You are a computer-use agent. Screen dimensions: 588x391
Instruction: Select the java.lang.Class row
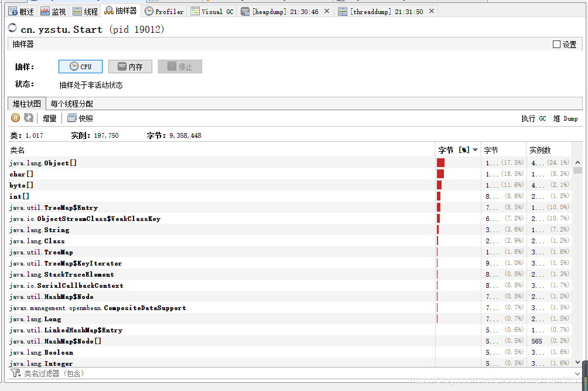coord(290,241)
